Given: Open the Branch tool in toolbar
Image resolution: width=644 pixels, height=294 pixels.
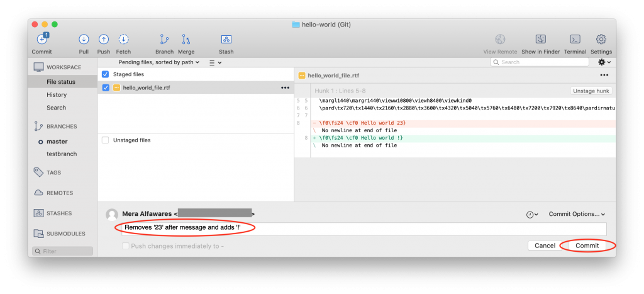Looking at the screenshot, I should pyautogui.click(x=164, y=40).
